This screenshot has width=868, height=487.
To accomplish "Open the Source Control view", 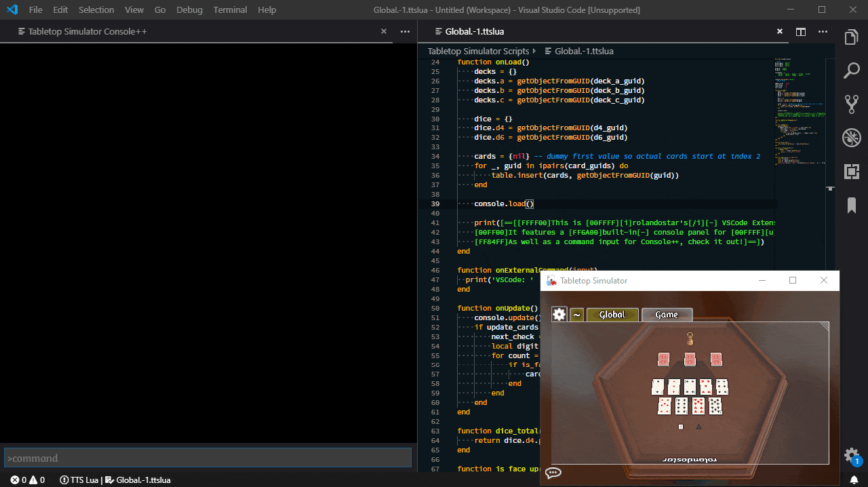I will coord(852,104).
